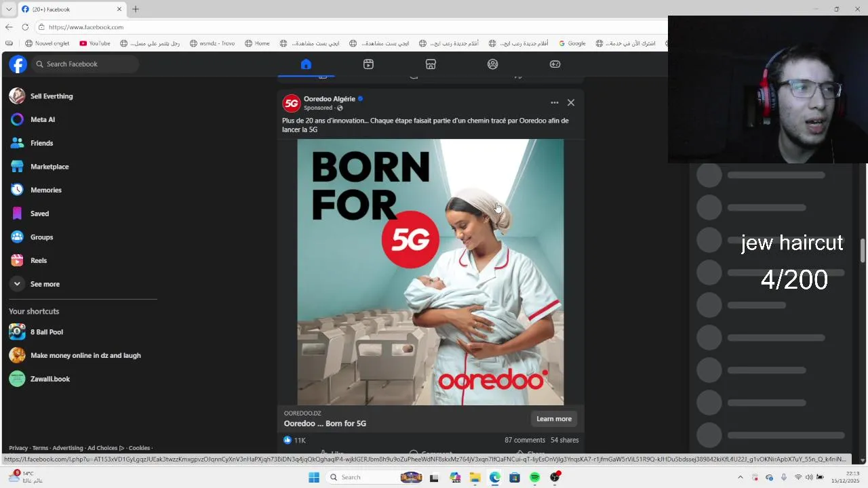
Task: Open the weather widget showing 14°C
Action: point(24,477)
